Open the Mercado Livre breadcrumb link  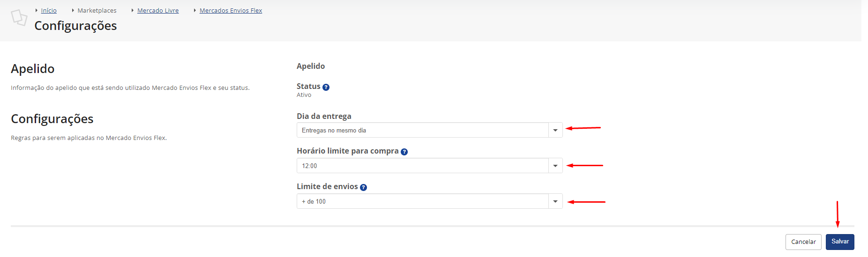pyautogui.click(x=158, y=10)
